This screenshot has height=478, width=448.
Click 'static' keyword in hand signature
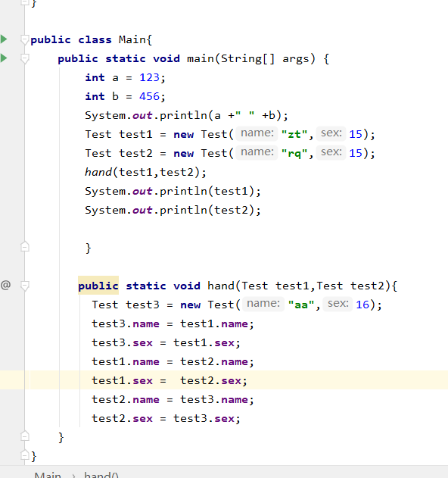146,286
